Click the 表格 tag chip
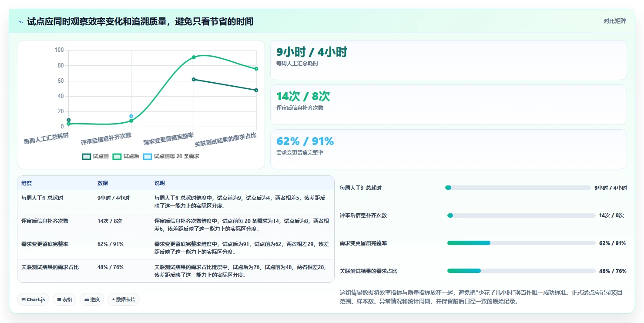This screenshot has width=644, height=323. (x=64, y=299)
